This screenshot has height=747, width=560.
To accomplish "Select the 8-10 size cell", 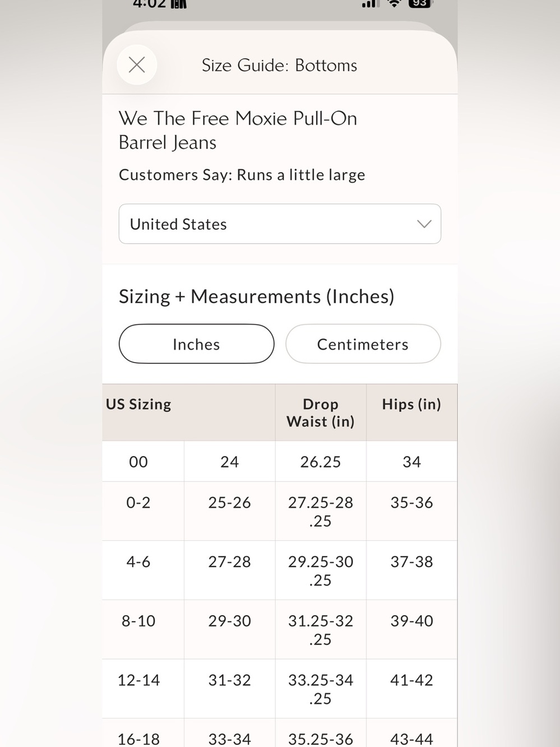I will pyautogui.click(x=138, y=621).
